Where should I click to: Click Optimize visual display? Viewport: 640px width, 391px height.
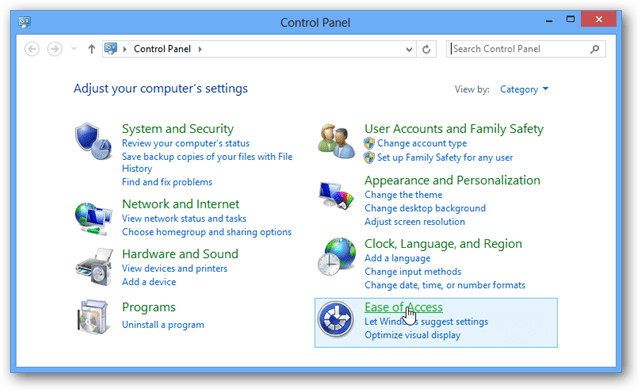[x=412, y=335]
